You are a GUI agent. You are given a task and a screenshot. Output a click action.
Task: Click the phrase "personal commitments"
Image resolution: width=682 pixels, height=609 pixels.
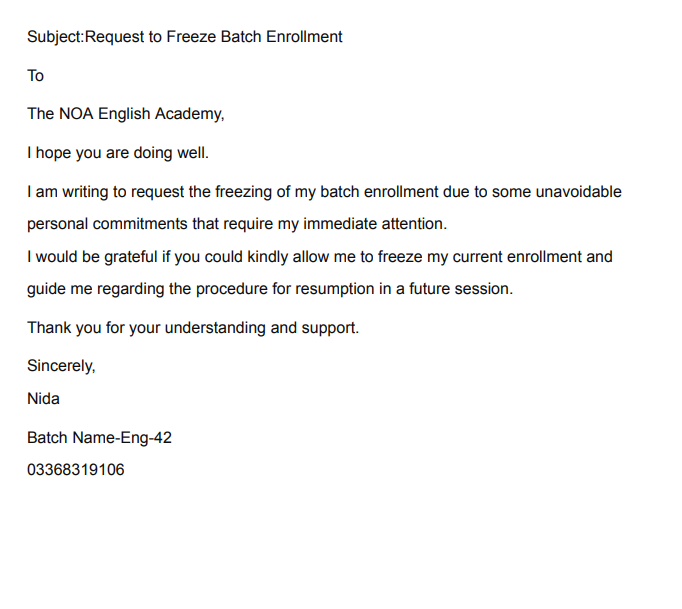(105, 223)
